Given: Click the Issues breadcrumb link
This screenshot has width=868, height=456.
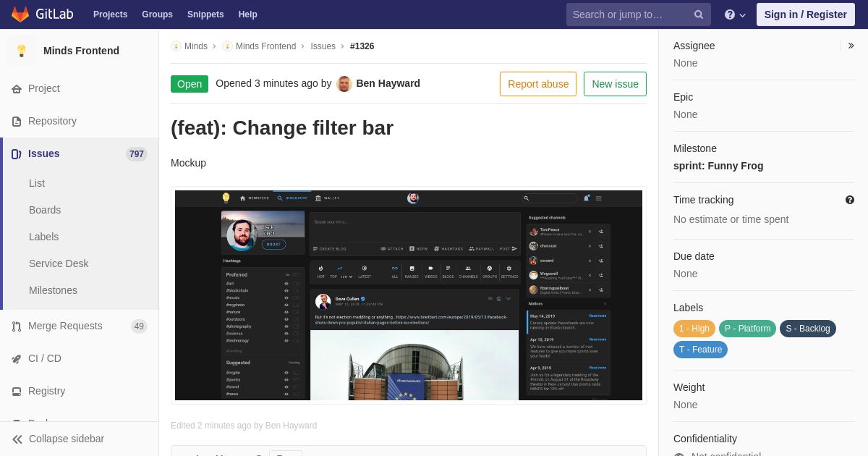Looking at the screenshot, I should pyautogui.click(x=323, y=46).
